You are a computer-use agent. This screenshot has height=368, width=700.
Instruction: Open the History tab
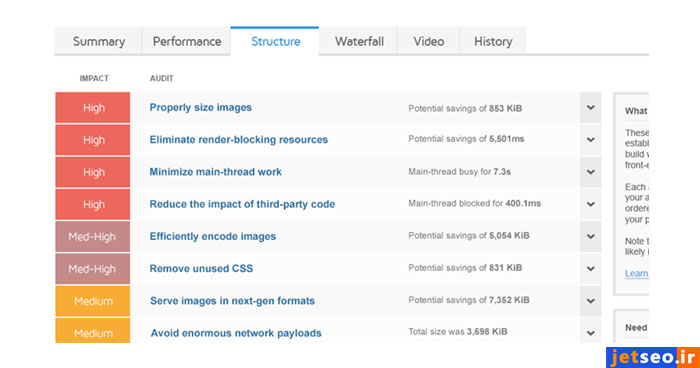click(x=493, y=41)
